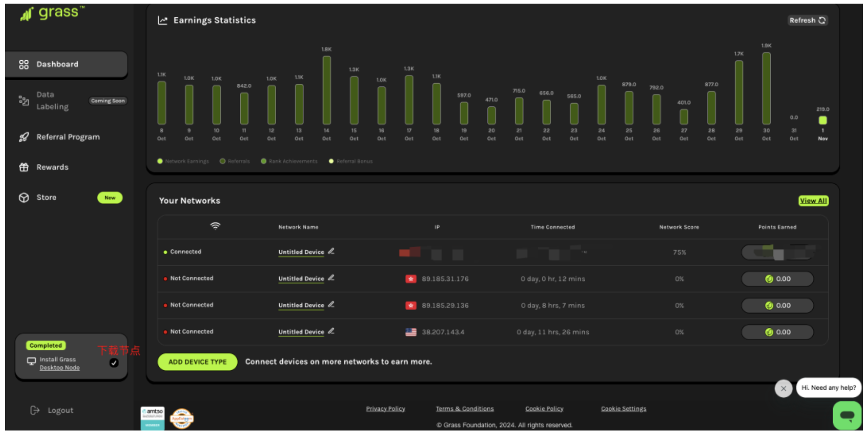Edit name of the Connected device
Image resolution: width=868 pixels, height=440 pixels.
pos(331,251)
